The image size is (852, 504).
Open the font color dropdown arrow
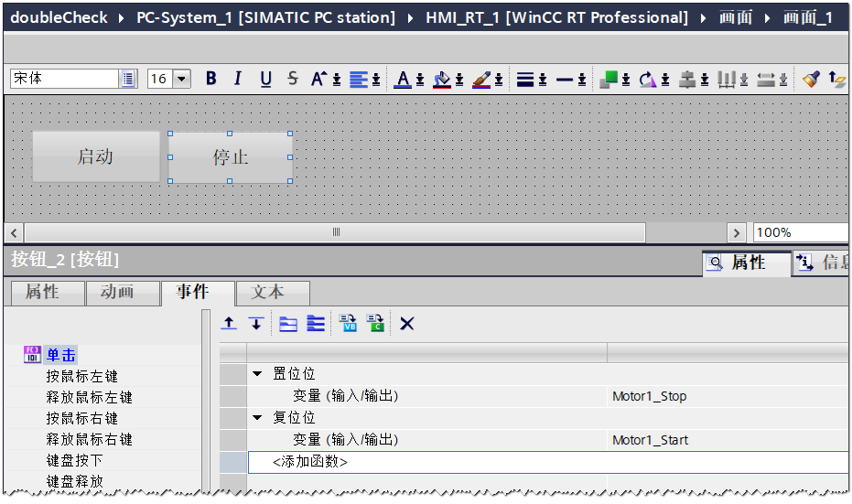click(420, 80)
